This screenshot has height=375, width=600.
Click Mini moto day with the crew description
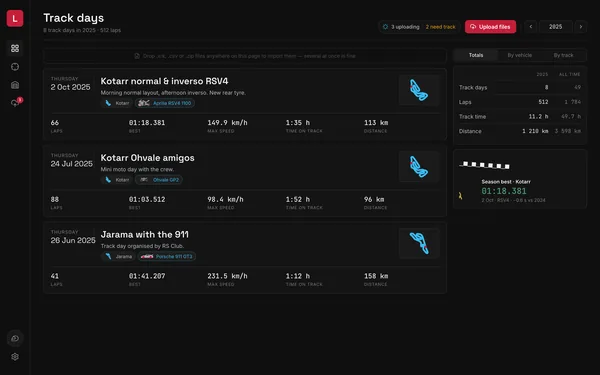tap(137, 169)
